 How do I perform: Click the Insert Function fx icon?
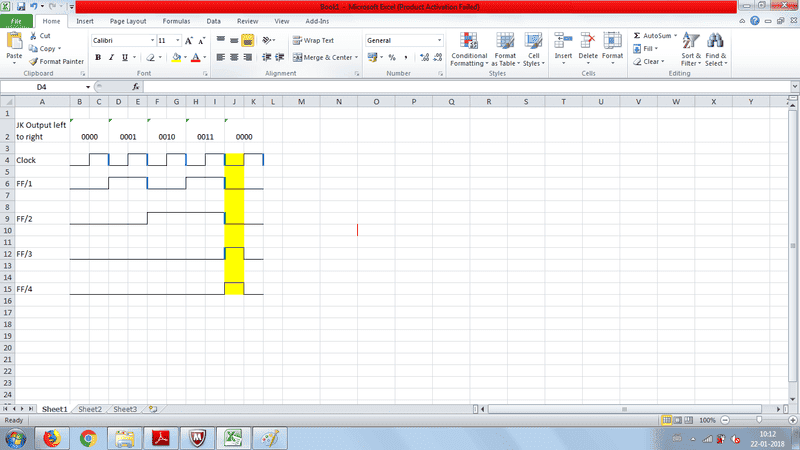(136, 87)
